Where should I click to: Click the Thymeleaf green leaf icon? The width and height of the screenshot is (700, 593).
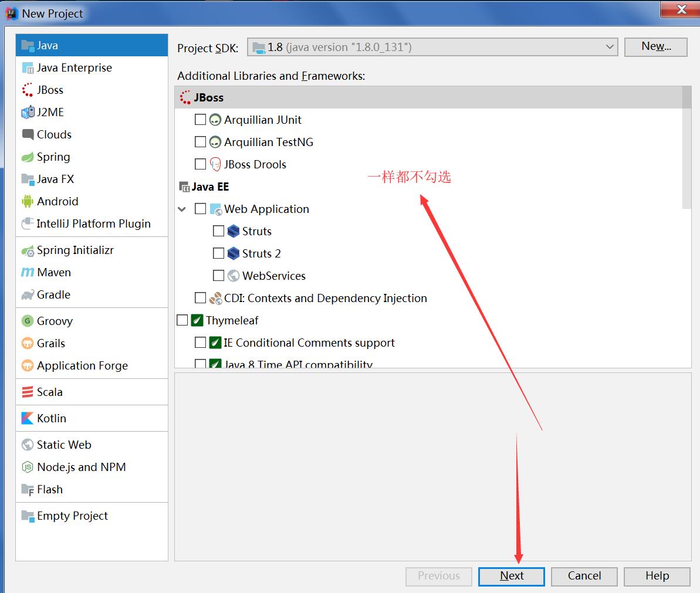point(197,320)
